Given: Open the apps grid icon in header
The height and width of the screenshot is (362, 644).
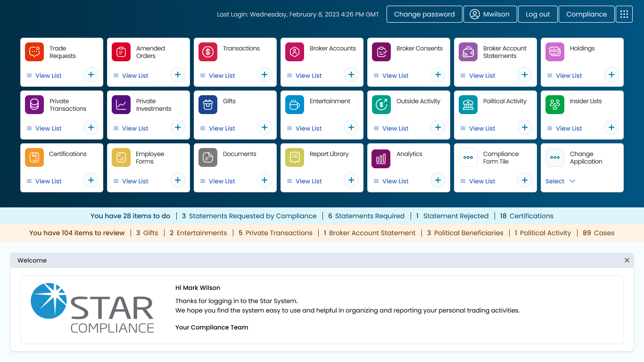Looking at the screenshot, I should tap(624, 14).
